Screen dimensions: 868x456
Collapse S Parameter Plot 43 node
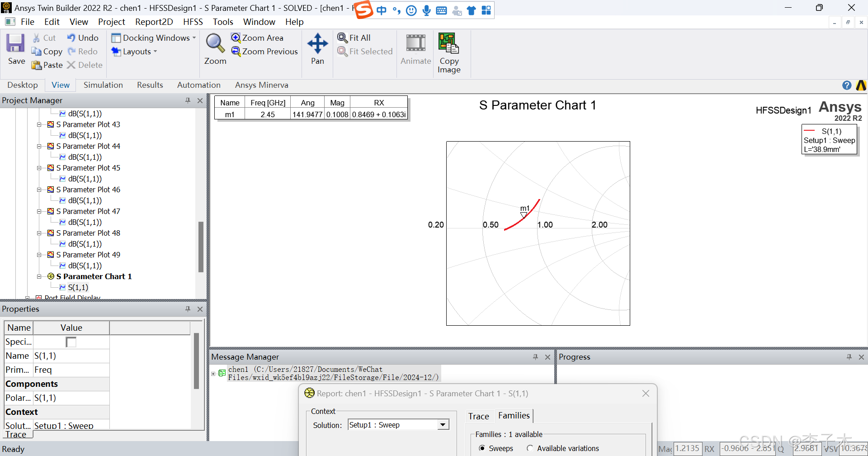[39, 124]
